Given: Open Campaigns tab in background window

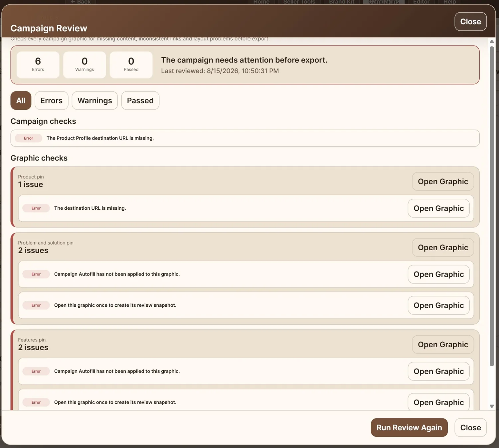Looking at the screenshot, I should (384, 2).
